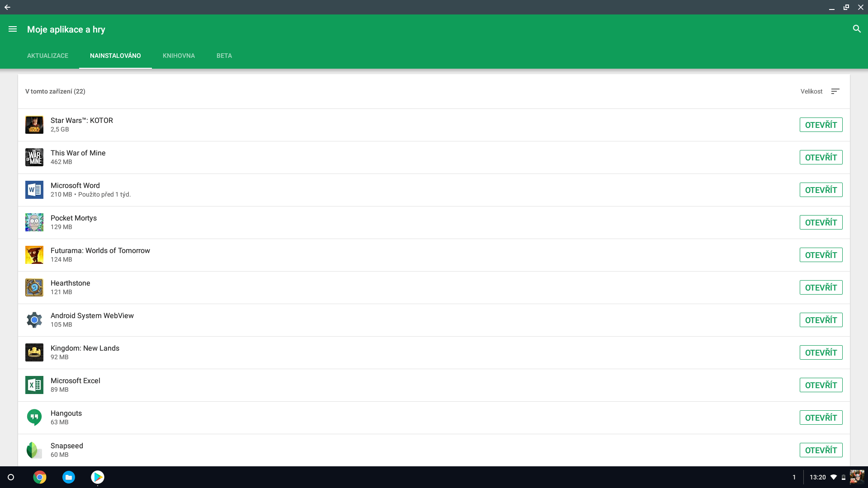
Task: Click the Pocket Mortys app icon
Action: [34, 222]
